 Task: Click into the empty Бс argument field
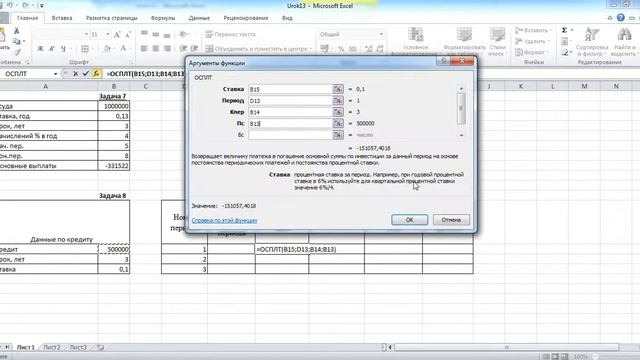pyautogui.click(x=290, y=135)
